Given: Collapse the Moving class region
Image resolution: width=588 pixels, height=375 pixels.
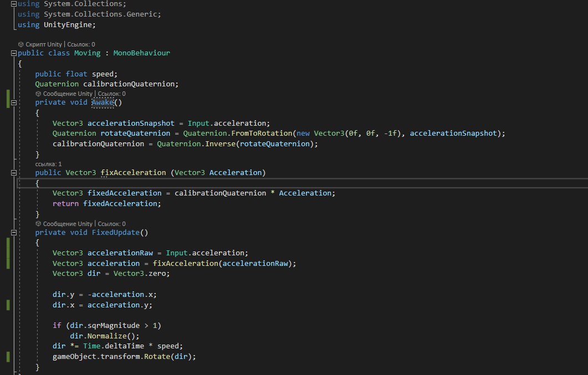Looking at the screenshot, I should [x=14, y=53].
